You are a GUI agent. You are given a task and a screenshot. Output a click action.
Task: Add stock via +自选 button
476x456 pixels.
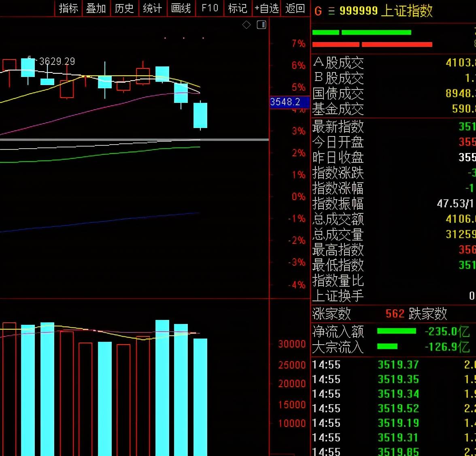click(266, 8)
